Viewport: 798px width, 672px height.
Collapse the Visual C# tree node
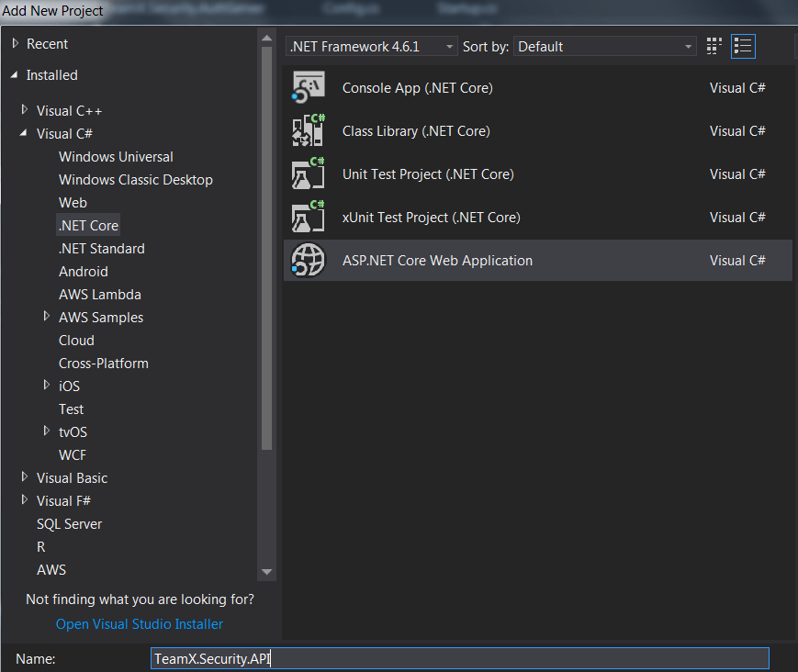tap(25, 134)
